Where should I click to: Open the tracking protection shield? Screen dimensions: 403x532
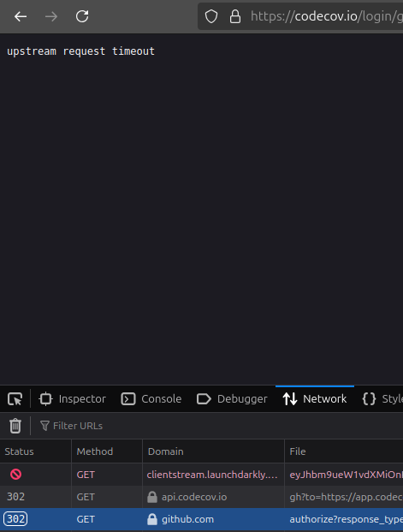coord(211,16)
